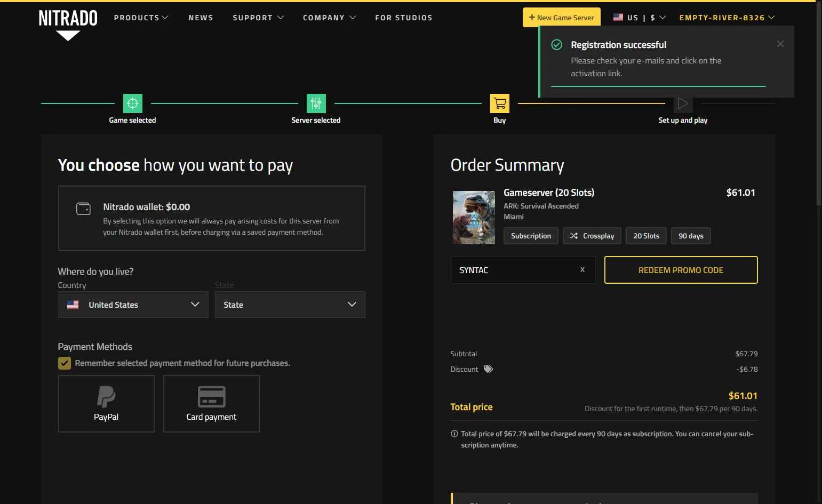Click the Nitrado logo

[x=68, y=25]
